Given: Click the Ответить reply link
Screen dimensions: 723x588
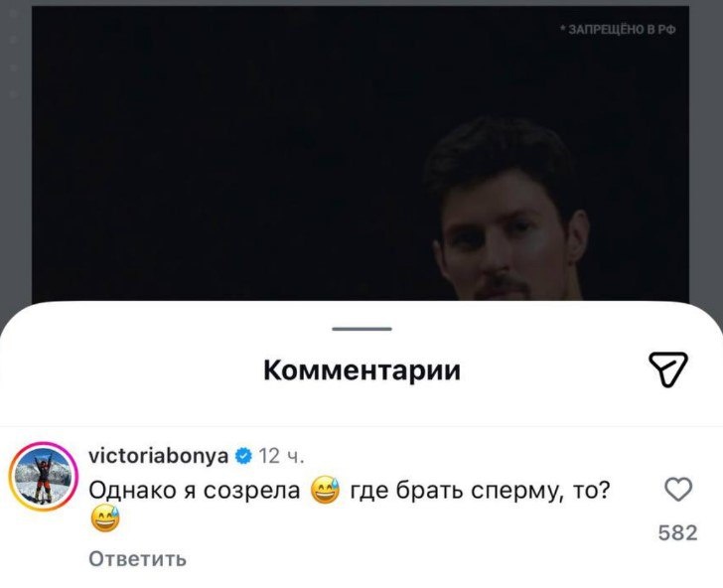Looking at the screenshot, I should tap(137, 559).
